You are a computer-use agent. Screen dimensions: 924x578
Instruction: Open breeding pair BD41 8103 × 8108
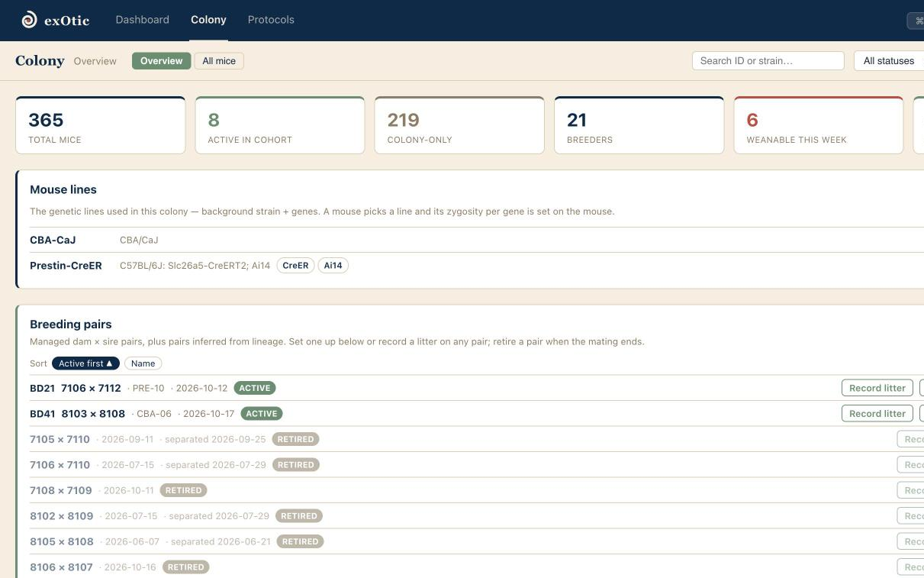point(77,414)
